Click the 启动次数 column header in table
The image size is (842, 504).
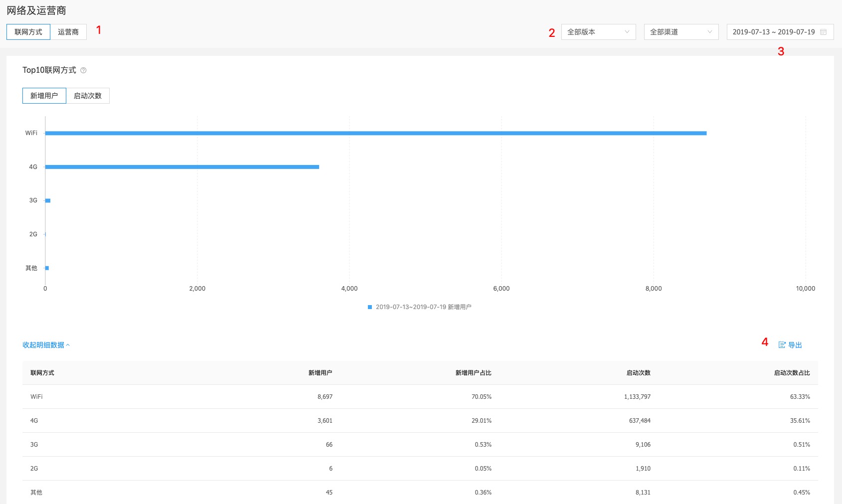(638, 373)
